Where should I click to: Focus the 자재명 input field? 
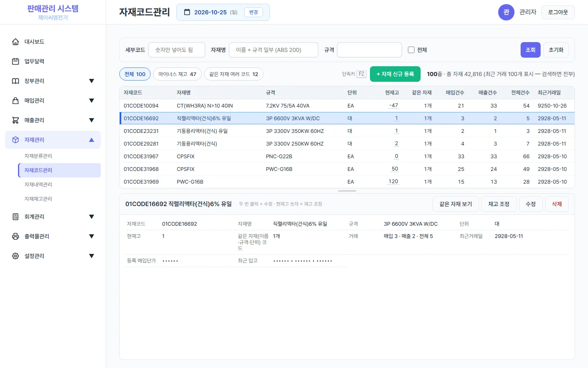click(274, 50)
